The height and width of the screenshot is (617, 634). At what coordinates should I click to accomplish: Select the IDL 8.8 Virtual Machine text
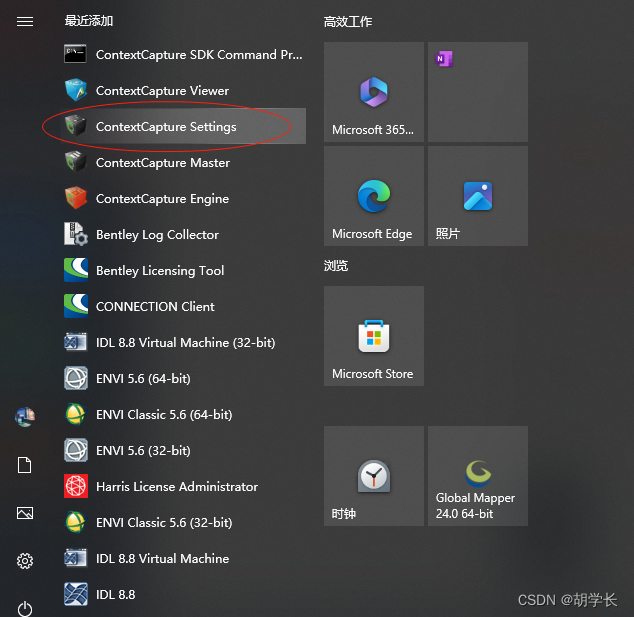coord(162,558)
